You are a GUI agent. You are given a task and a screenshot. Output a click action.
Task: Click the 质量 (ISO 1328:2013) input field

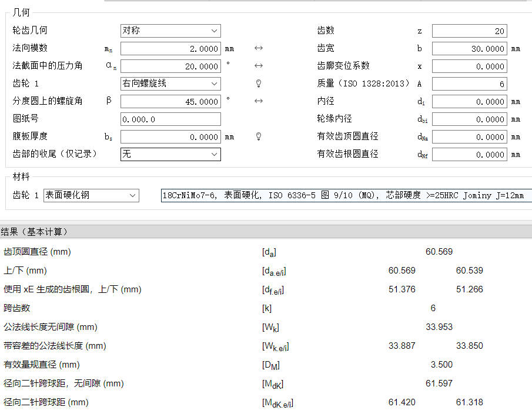pos(469,84)
